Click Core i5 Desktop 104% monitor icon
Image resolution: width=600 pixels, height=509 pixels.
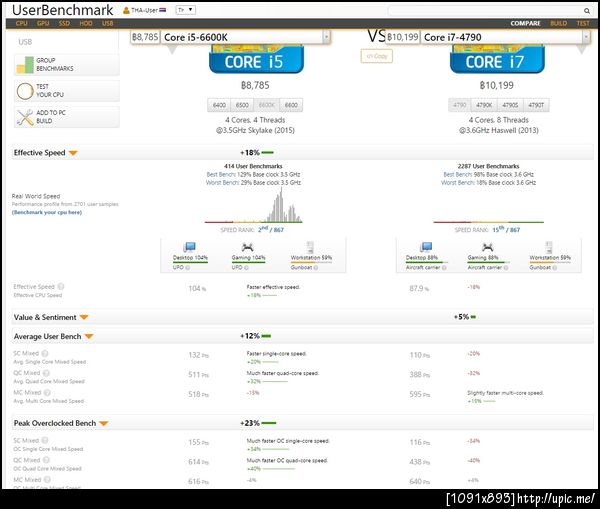click(x=189, y=247)
